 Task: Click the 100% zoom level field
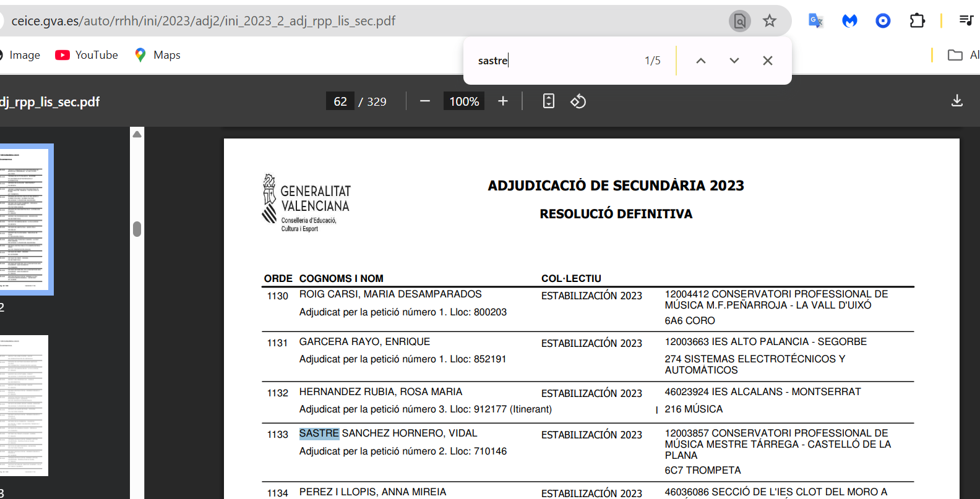click(464, 101)
